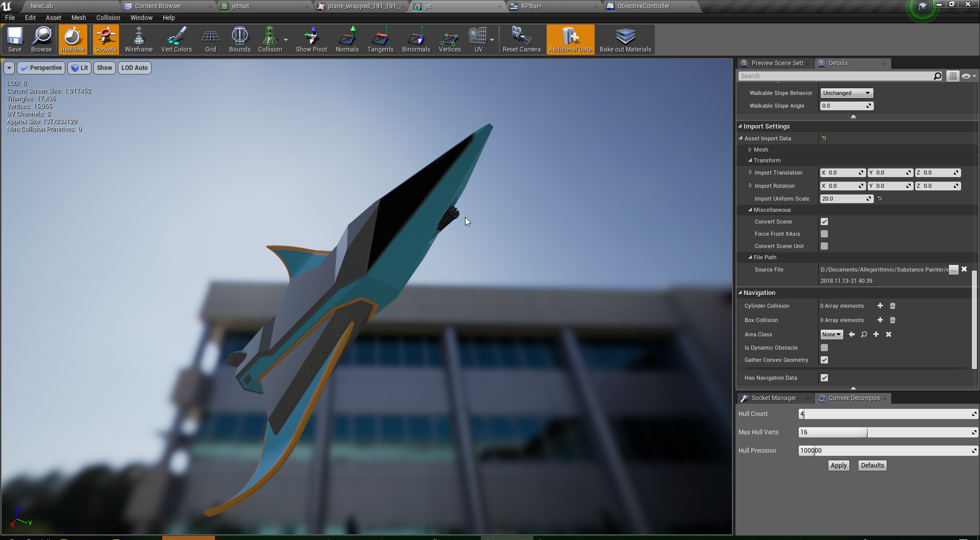Viewport: 980px width, 540px height.
Task: Open Perspective view mode menu
Action: (x=41, y=68)
